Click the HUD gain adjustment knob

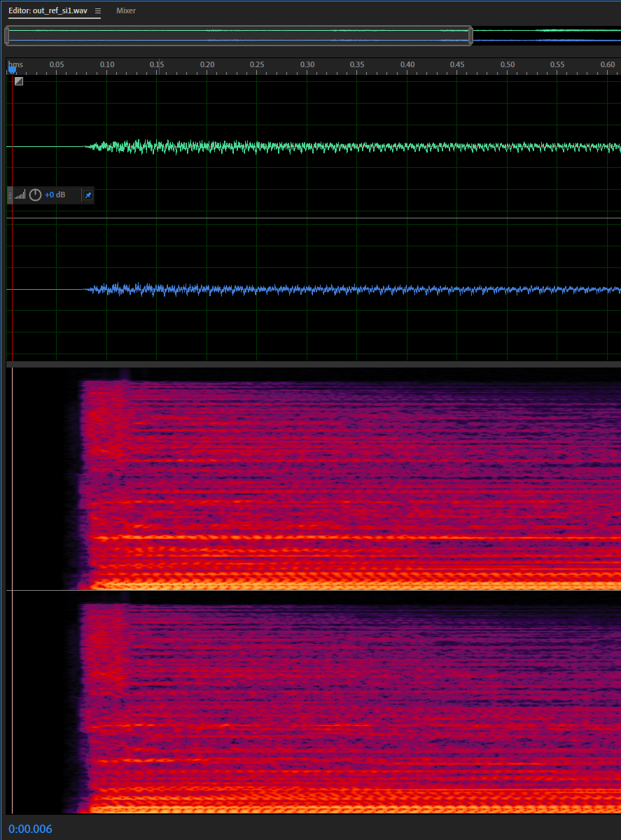[x=35, y=195]
